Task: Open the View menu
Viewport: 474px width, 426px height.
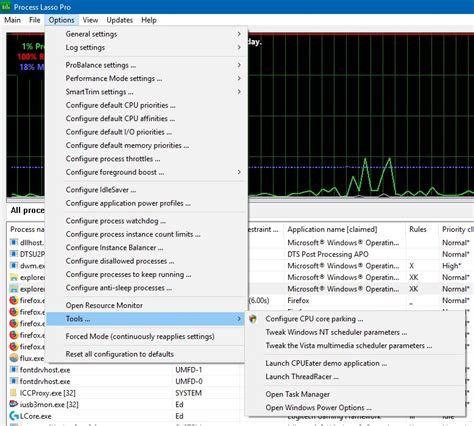Action: (90, 20)
